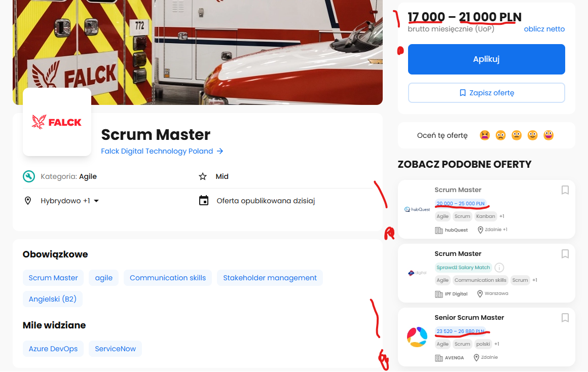
Task: Rate the offer with the sad face emoji
Action: pyautogui.click(x=501, y=135)
